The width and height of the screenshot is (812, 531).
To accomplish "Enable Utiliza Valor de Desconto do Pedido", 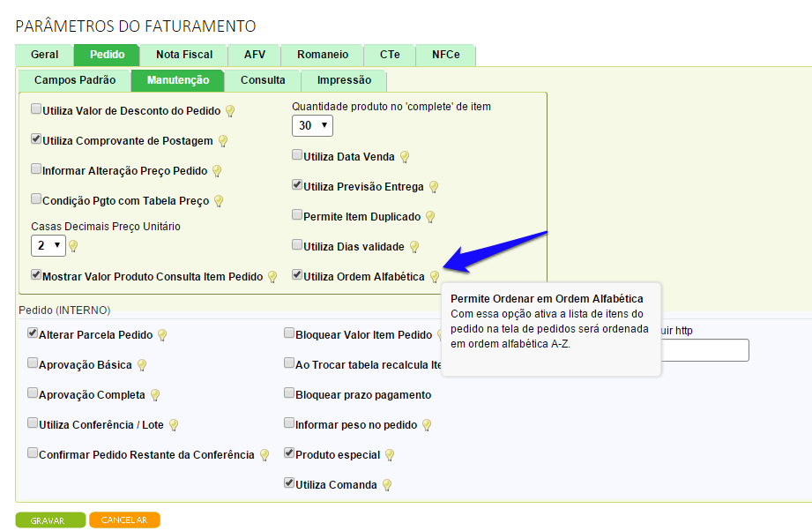I will [x=36, y=110].
